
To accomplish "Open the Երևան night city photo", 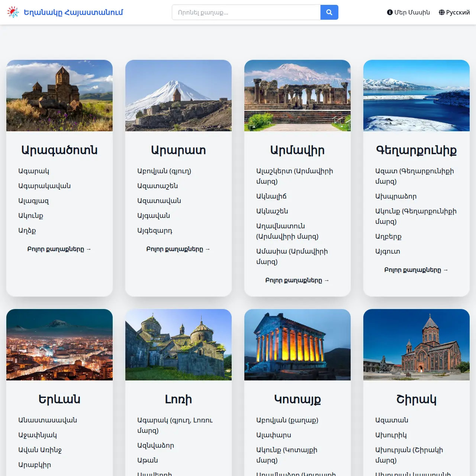I will pos(59,345).
